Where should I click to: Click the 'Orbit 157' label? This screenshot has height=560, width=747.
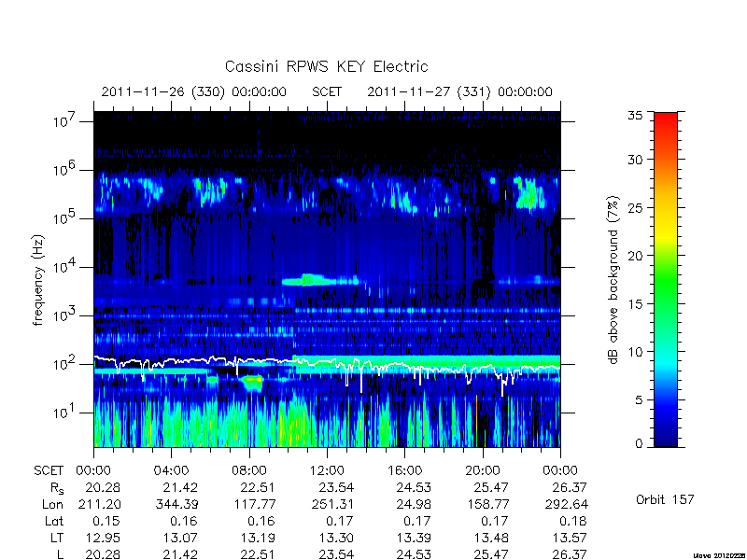coord(665,499)
